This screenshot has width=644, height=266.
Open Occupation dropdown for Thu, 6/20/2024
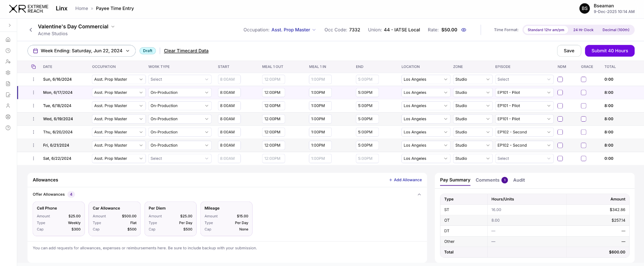[119, 132]
